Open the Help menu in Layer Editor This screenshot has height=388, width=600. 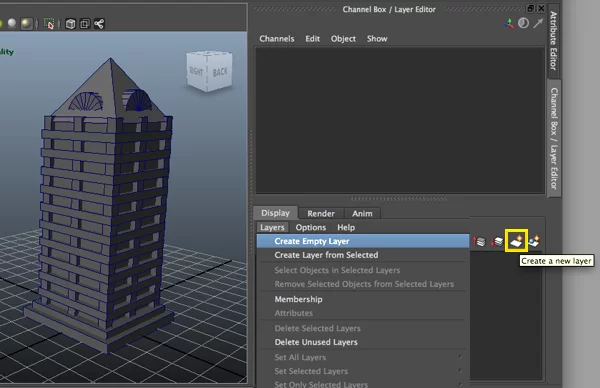[x=346, y=227]
